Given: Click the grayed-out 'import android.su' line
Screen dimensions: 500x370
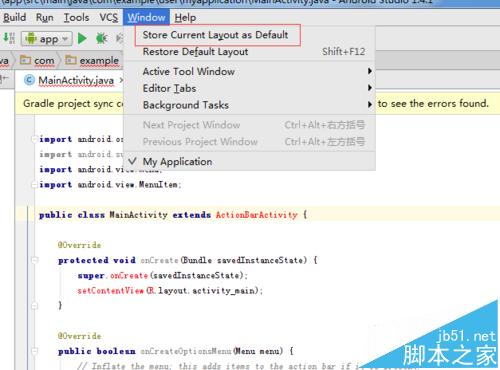Looking at the screenshot, I should [81, 154].
